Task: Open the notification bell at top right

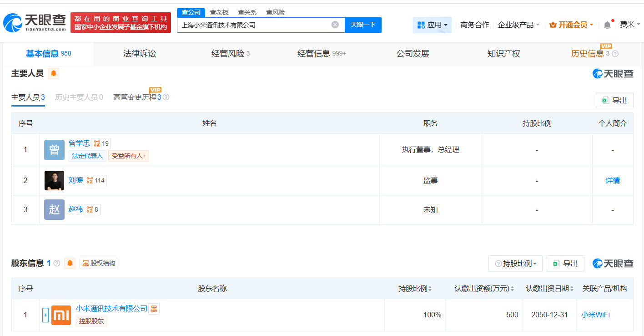Action: [x=606, y=25]
